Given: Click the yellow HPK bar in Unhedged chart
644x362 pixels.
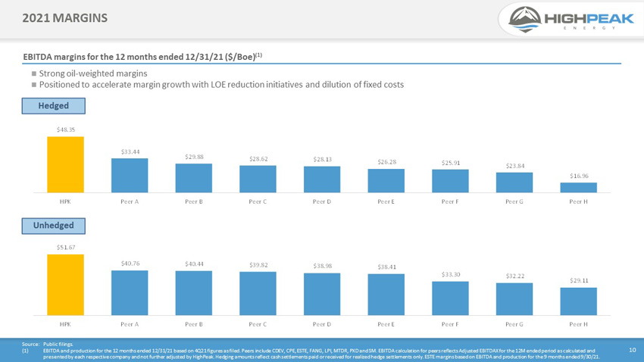Looking at the screenshot, I should pyautogui.click(x=65, y=285).
